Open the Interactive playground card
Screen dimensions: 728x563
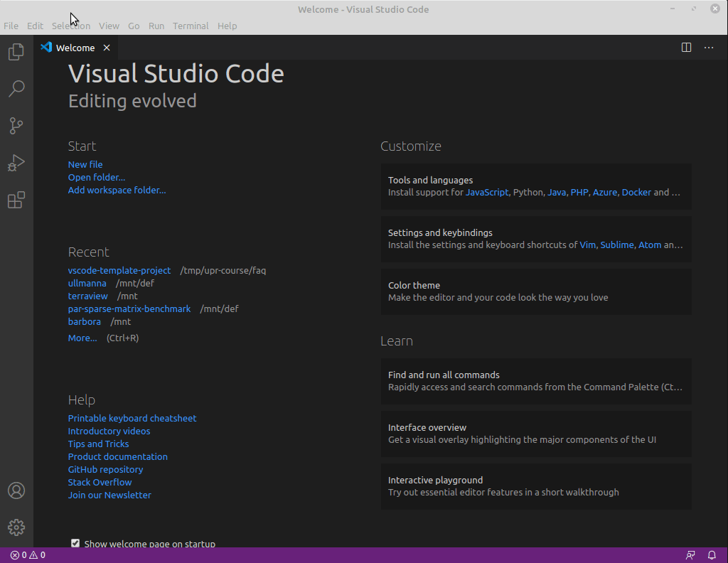pyautogui.click(x=536, y=486)
